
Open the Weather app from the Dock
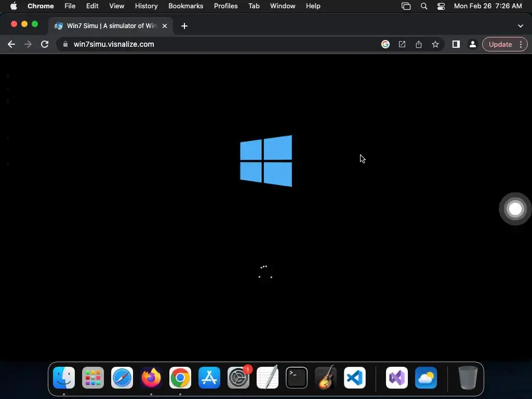pos(426,378)
